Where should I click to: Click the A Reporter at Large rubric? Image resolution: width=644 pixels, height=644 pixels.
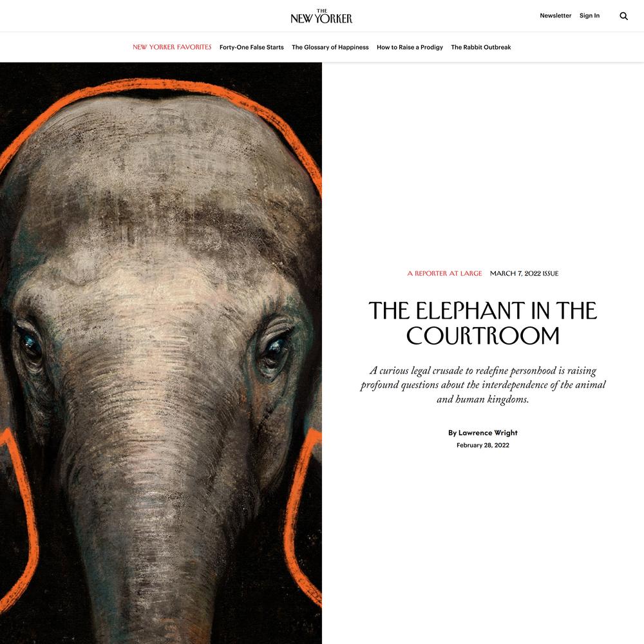tap(444, 274)
